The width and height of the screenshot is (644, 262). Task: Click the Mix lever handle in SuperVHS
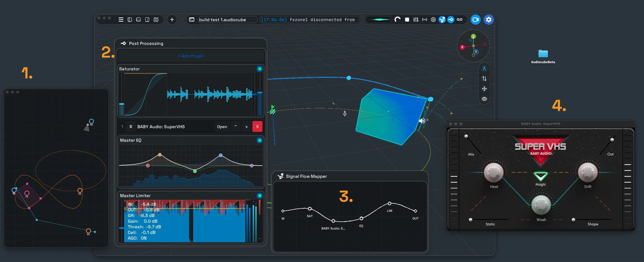466,136
